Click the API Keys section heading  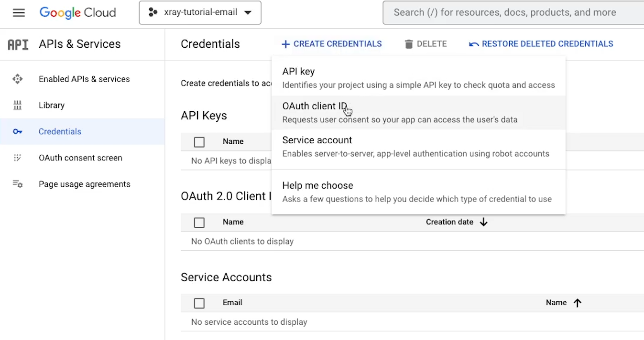pyautogui.click(x=204, y=116)
